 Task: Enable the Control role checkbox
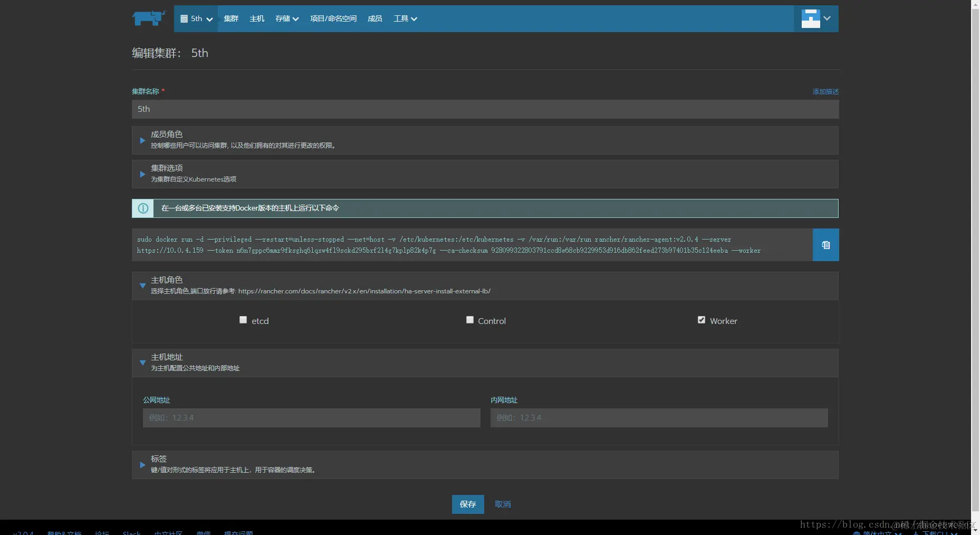coord(470,320)
